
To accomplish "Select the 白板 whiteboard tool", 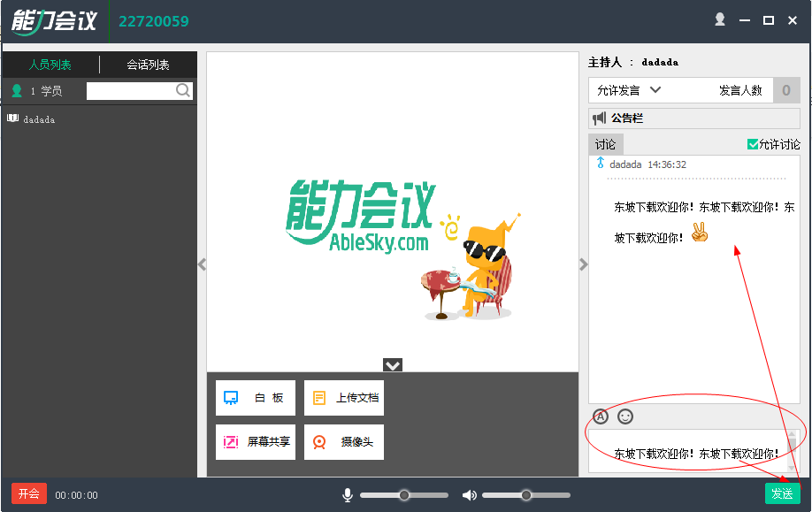I will coord(255,397).
